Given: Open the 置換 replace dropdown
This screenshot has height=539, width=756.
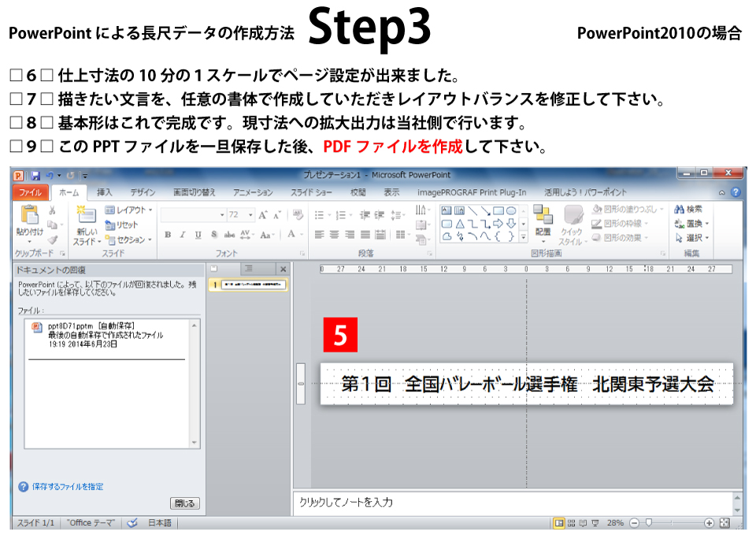Looking at the screenshot, I should point(692,224).
